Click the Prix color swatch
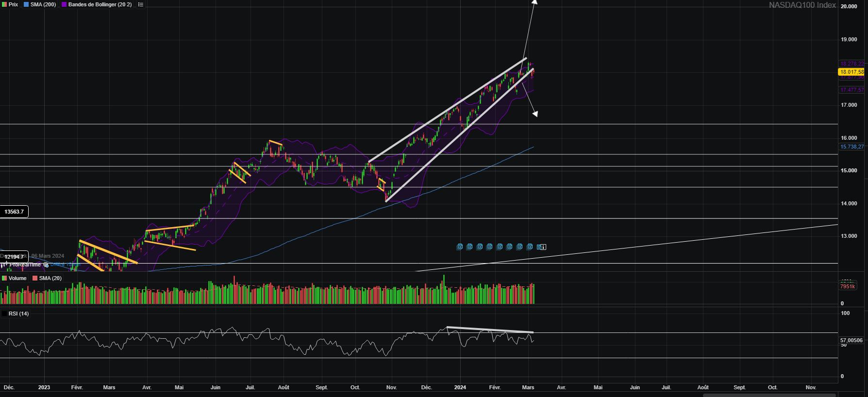 (x=4, y=4)
